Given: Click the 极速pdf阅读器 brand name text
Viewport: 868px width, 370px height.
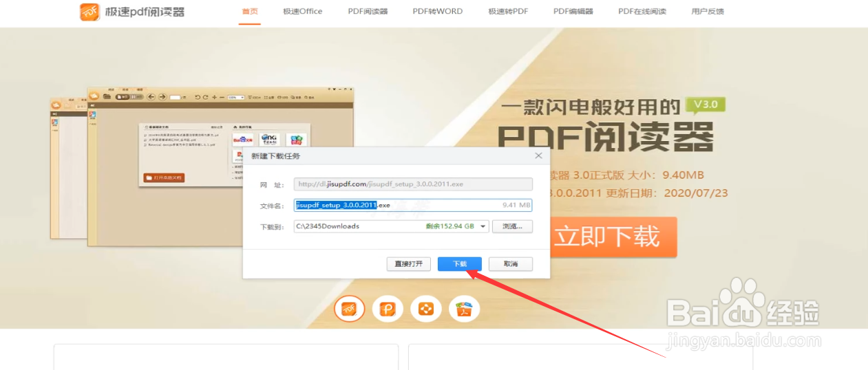Looking at the screenshot, I should (x=145, y=12).
